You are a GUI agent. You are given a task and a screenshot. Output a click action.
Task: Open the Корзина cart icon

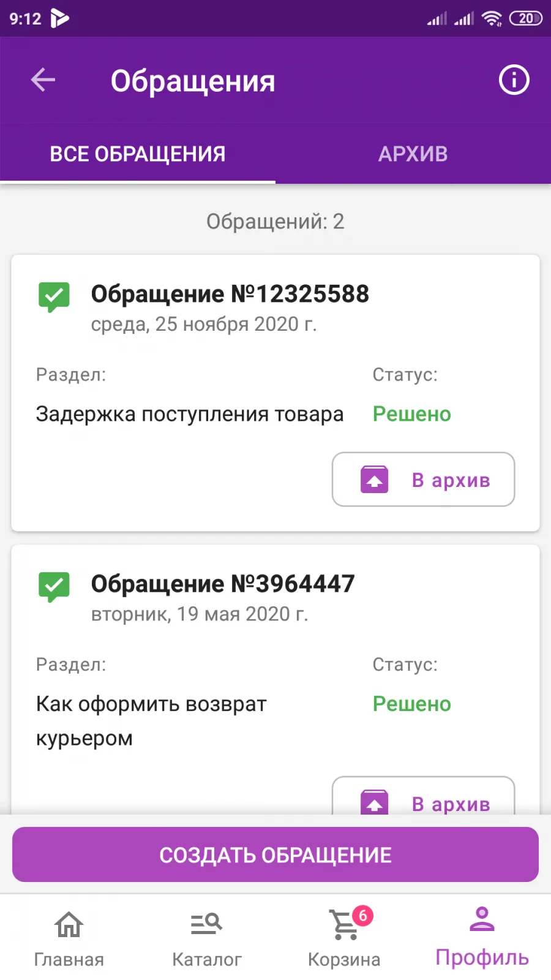point(343,924)
